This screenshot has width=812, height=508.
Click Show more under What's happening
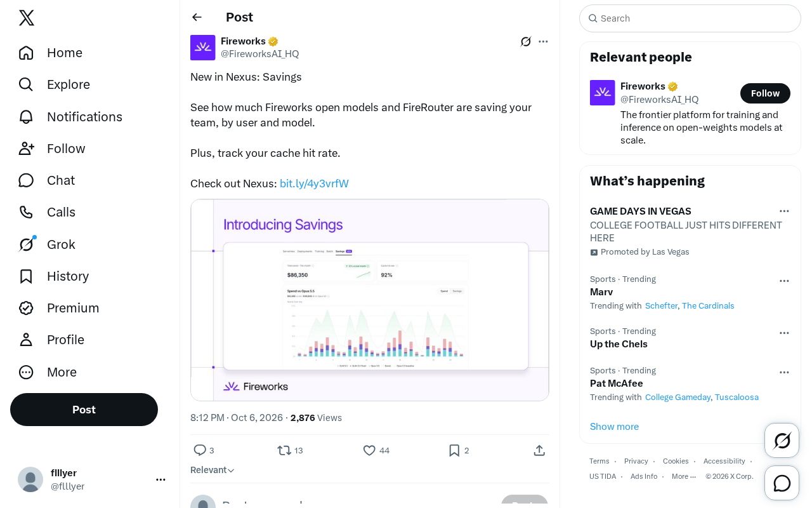pos(614,427)
